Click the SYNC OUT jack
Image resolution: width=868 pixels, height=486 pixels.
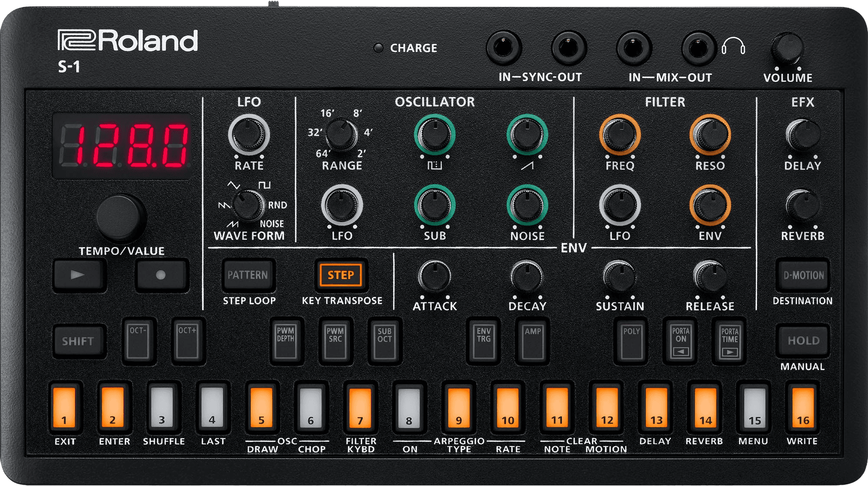pos(569,47)
